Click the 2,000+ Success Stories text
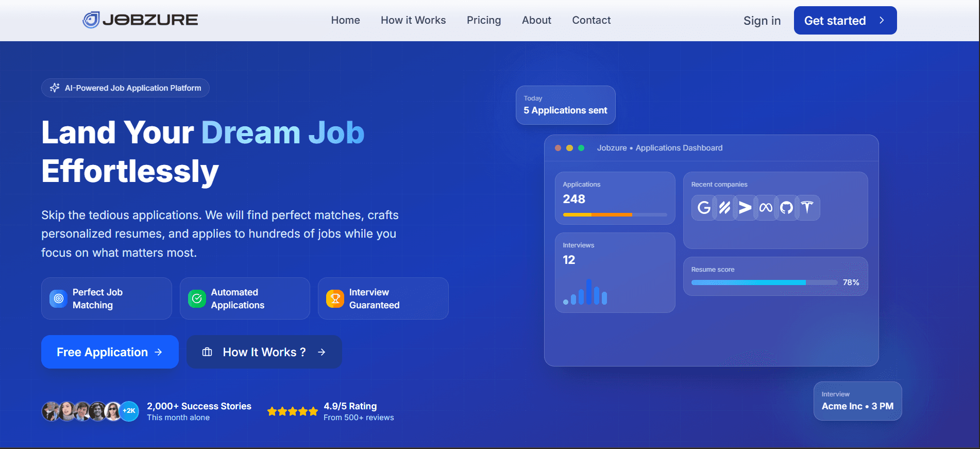Image resolution: width=980 pixels, height=449 pixels. click(x=199, y=406)
